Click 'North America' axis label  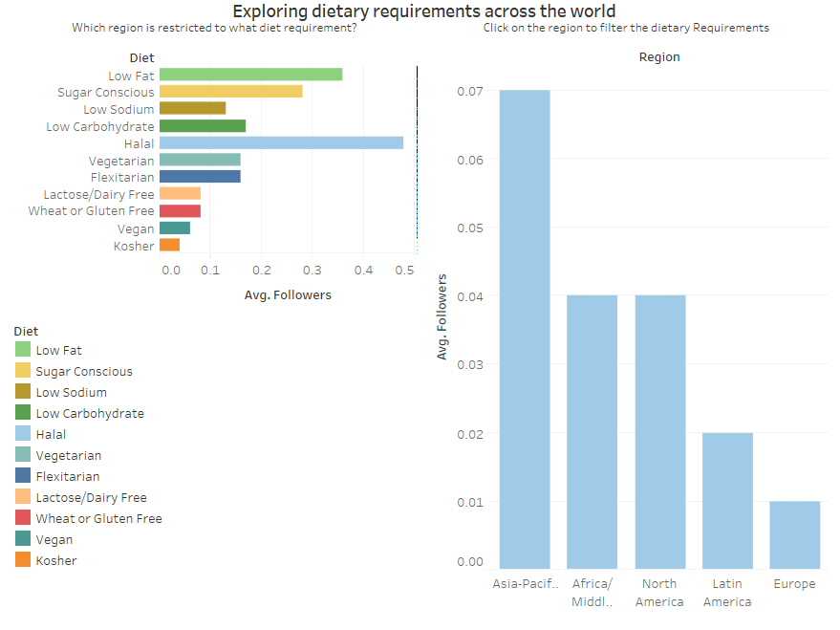coord(659,593)
